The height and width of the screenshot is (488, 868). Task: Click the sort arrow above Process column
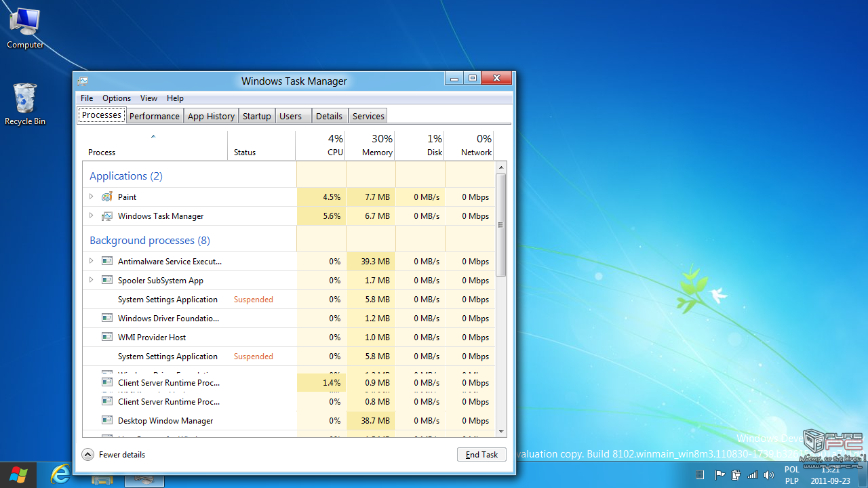tap(153, 136)
